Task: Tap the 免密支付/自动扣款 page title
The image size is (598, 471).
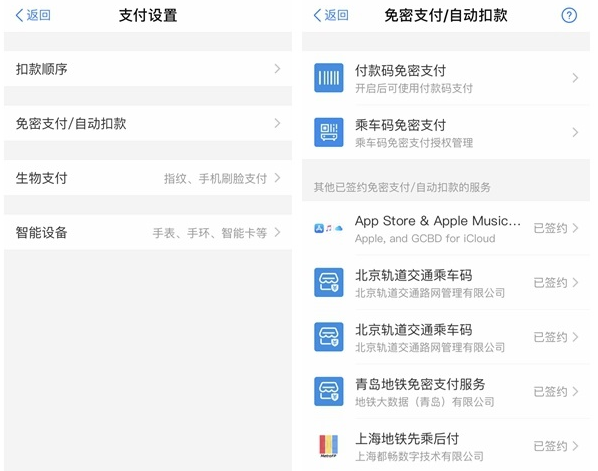Action: point(446,15)
